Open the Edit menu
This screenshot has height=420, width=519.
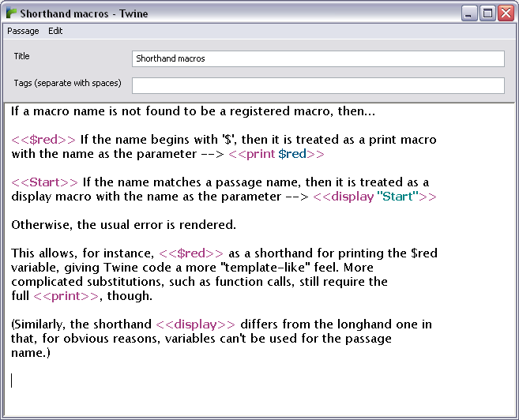(55, 31)
